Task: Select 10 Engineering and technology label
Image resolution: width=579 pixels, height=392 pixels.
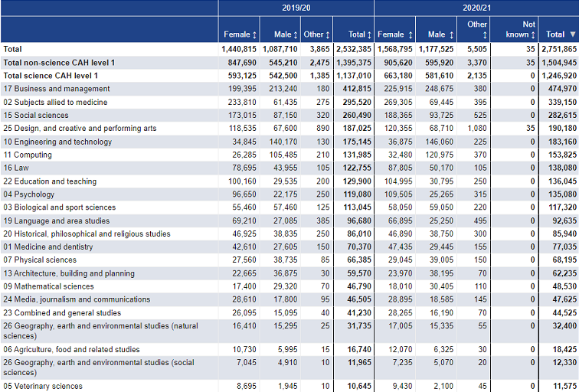Action: tap(57, 142)
